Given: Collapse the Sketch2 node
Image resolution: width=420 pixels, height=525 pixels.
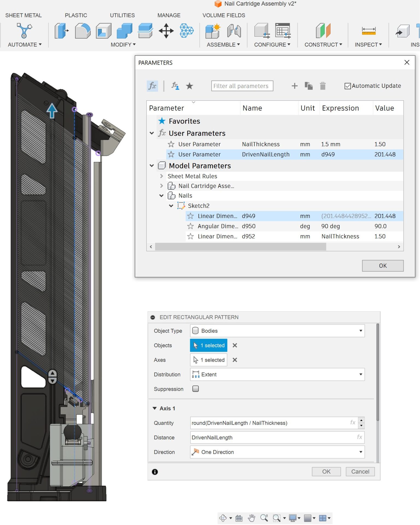Looking at the screenshot, I should click(x=171, y=206).
